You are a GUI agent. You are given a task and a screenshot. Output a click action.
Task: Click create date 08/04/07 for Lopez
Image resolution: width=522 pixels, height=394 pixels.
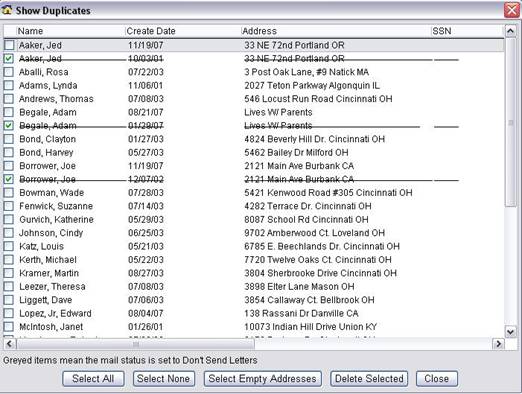146,313
